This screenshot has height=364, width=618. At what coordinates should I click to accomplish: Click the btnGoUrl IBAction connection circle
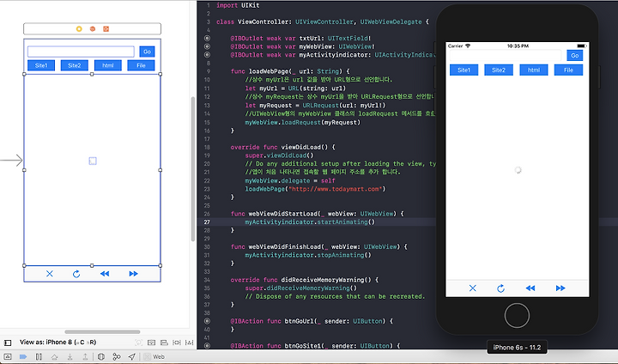207,321
